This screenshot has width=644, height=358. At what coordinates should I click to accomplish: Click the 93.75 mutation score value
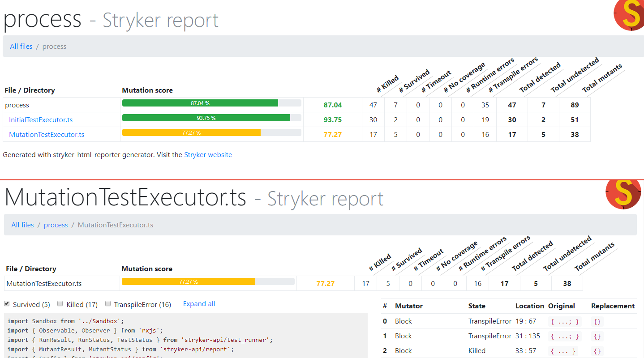[x=333, y=119]
